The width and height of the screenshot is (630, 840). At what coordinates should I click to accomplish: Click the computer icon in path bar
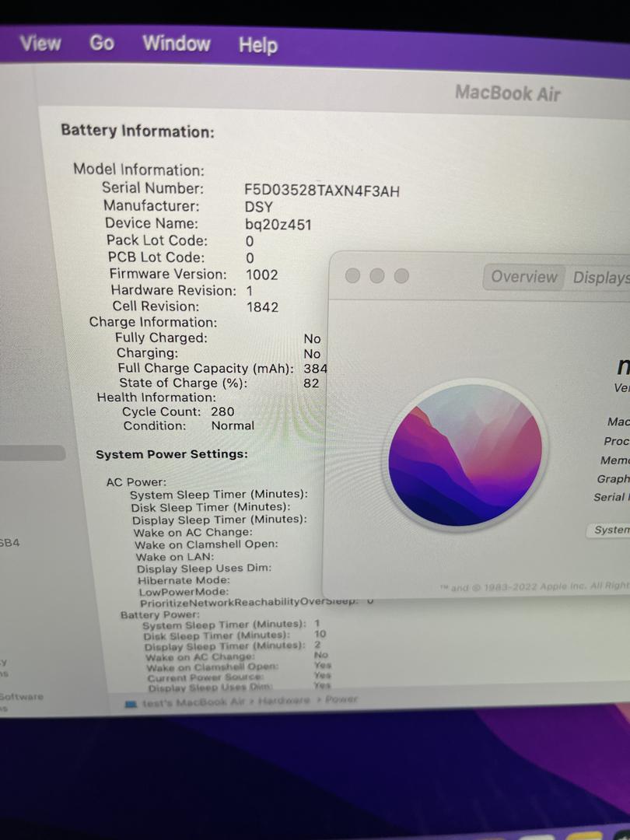point(131,704)
